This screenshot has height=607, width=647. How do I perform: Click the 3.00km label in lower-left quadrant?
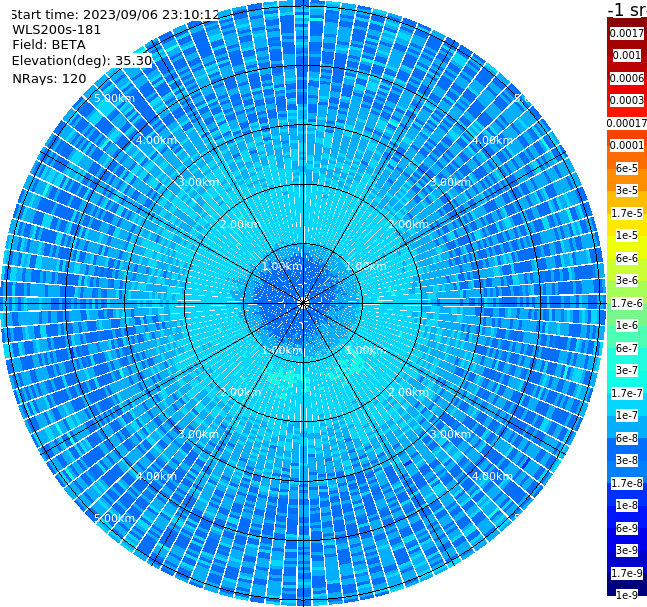click(x=198, y=434)
